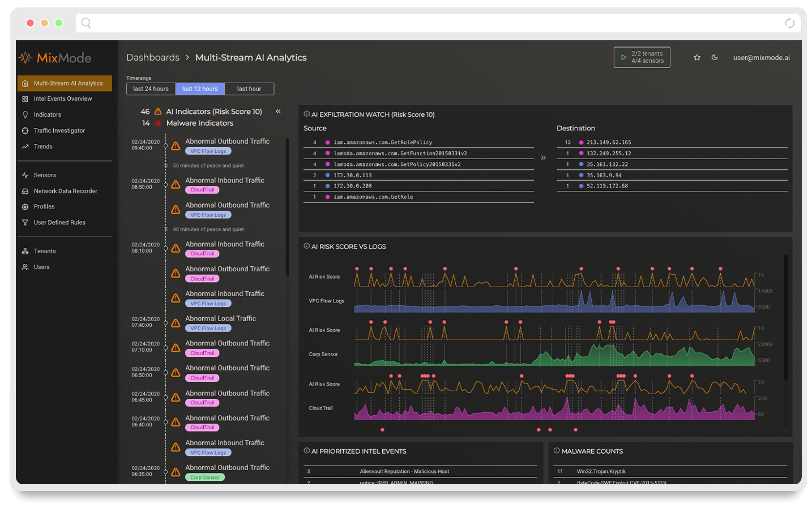Click warning icon for 09:40:00 Abnormal Outbound Traffic
The width and height of the screenshot is (812, 508).
176,146
